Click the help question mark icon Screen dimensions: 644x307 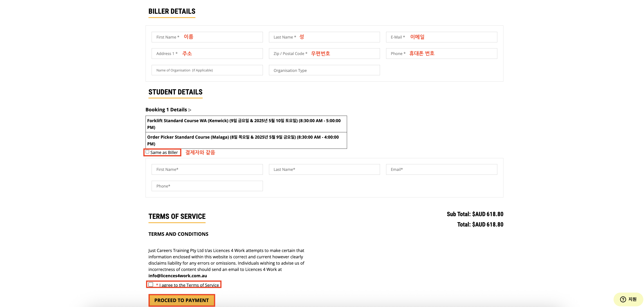click(x=623, y=299)
